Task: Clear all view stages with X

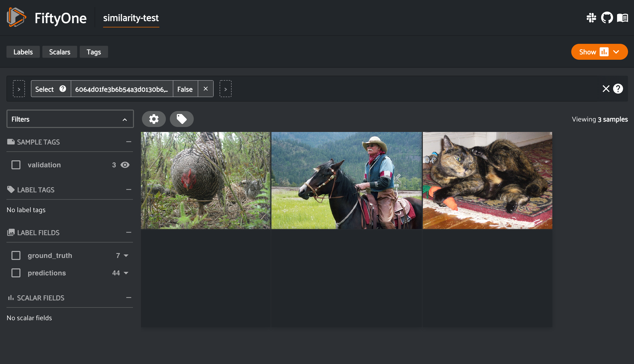Action: coord(606,89)
